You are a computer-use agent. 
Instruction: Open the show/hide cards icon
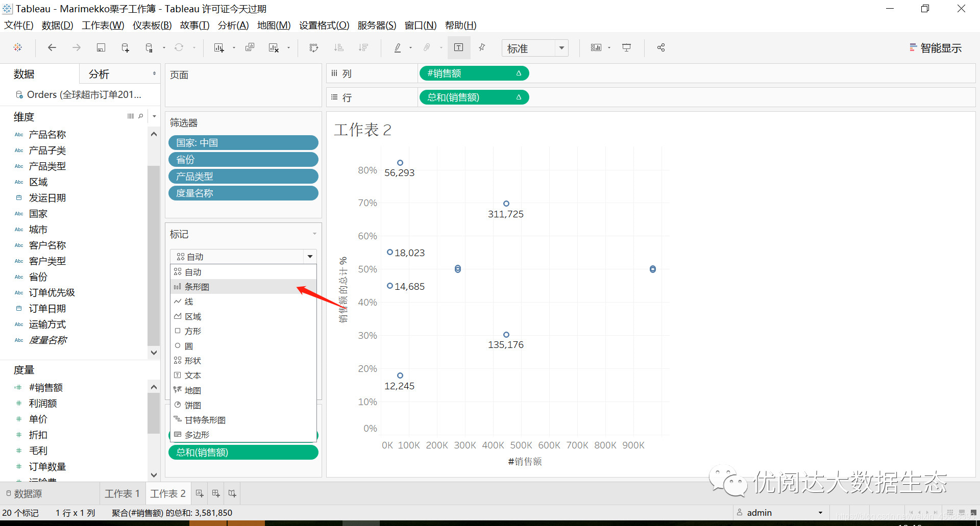tap(596, 47)
